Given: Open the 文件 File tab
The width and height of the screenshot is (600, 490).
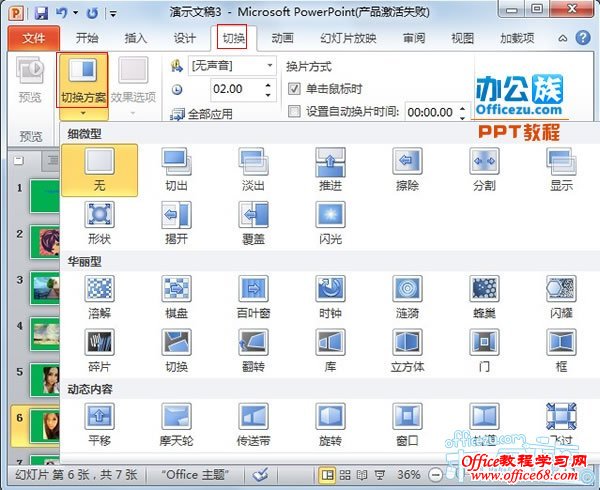Looking at the screenshot, I should 34,38.
